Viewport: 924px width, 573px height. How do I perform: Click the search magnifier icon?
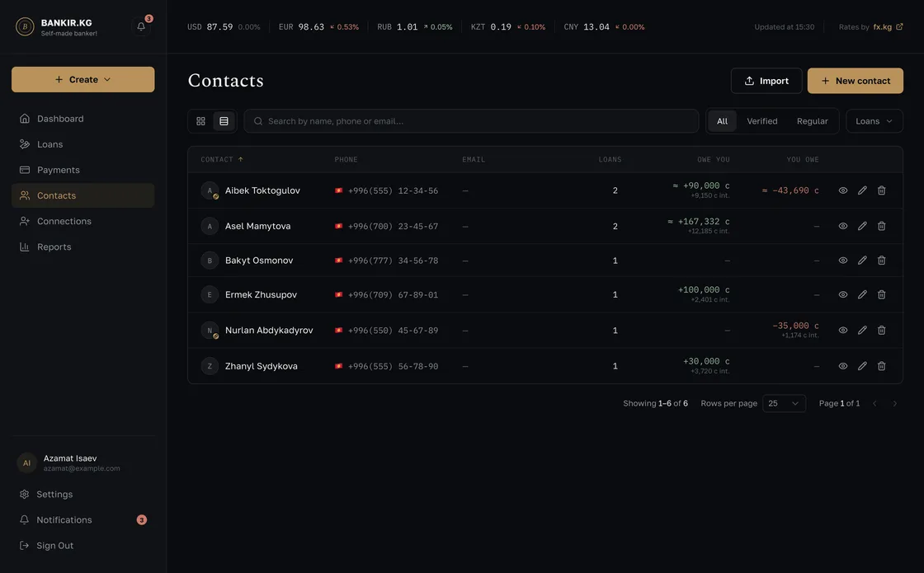258,120
